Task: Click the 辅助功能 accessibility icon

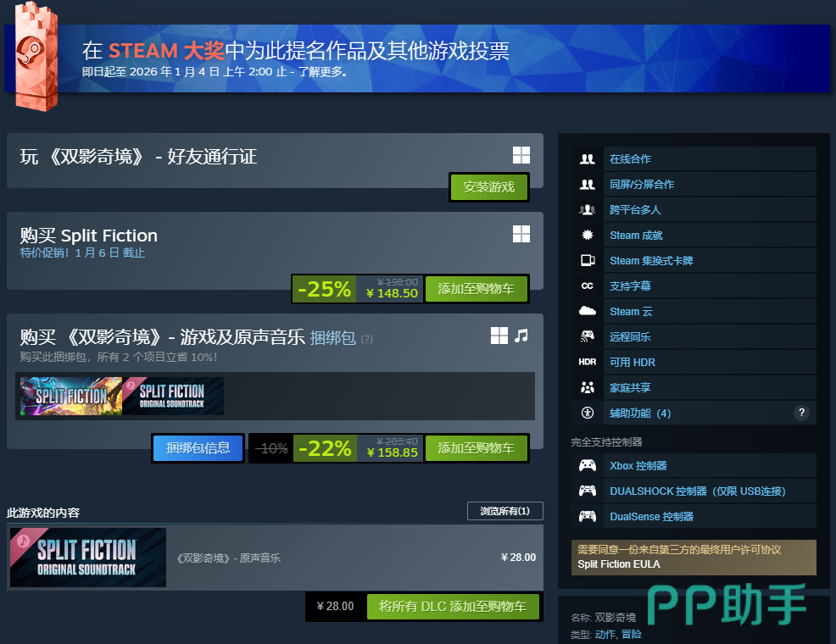Action: (x=587, y=413)
